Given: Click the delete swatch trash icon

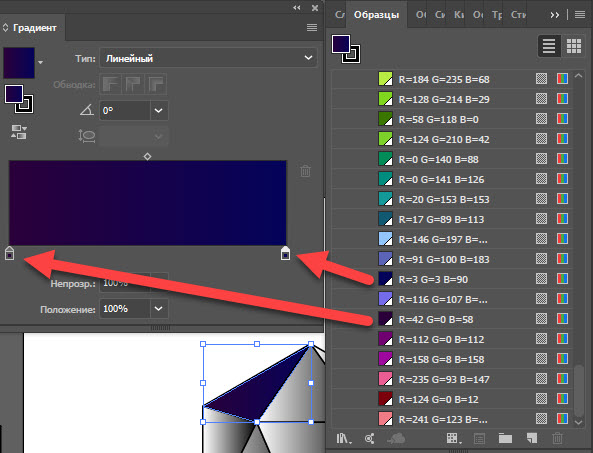Looking at the screenshot, I should point(557,438).
